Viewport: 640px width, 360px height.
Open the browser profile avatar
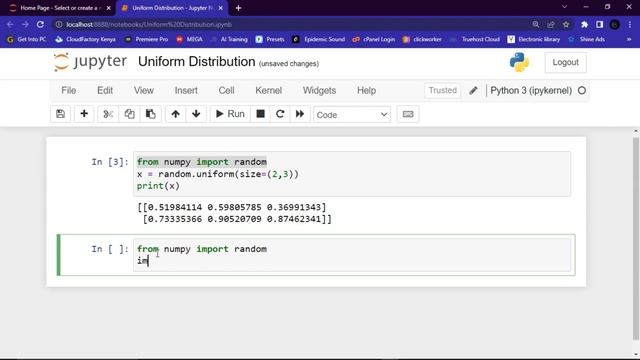coord(614,24)
